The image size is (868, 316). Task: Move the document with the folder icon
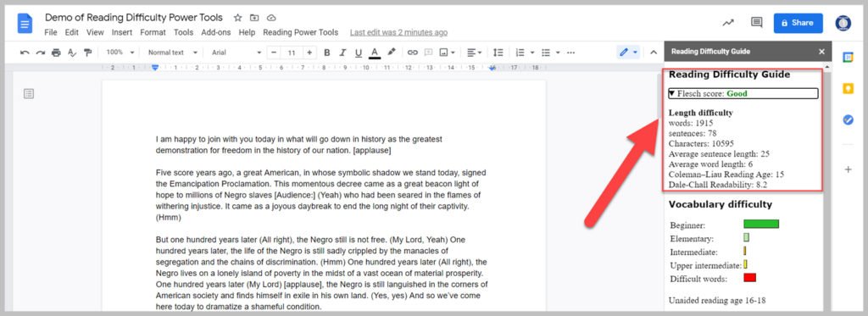click(254, 18)
